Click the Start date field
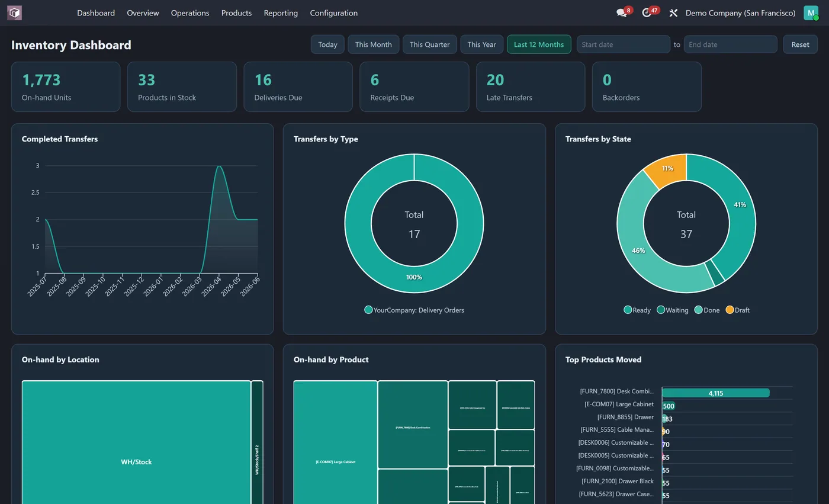The height and width of the screenshot is (504, 829). 624,44
